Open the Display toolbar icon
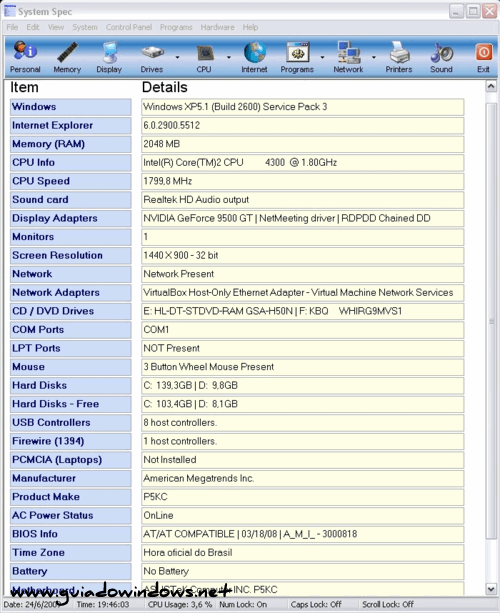 click(109, 57)
